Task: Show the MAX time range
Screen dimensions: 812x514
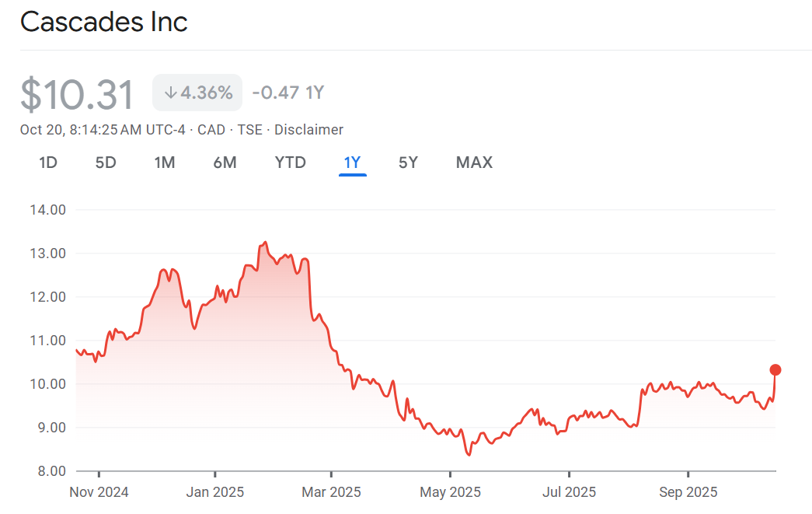Action: 474,163
